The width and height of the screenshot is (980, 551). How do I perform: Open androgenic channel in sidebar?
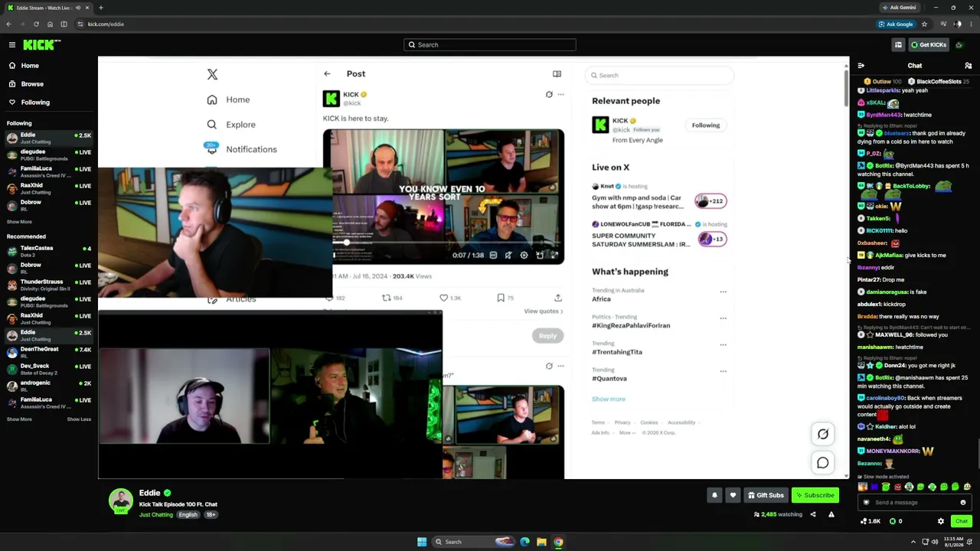[x=49, y=386]
